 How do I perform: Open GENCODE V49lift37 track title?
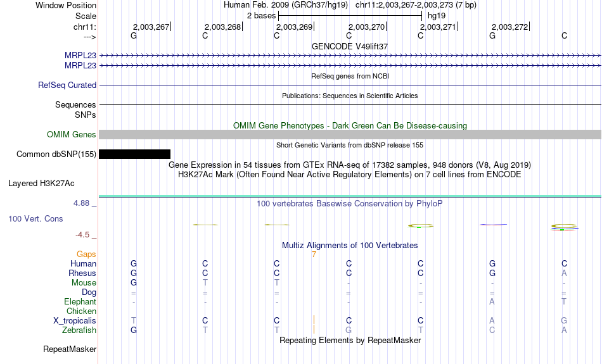coord(350,46)
